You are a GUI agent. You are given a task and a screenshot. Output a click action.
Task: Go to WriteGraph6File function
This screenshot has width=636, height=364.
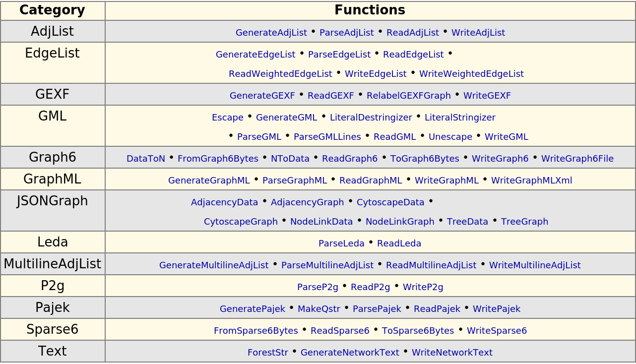577,159
